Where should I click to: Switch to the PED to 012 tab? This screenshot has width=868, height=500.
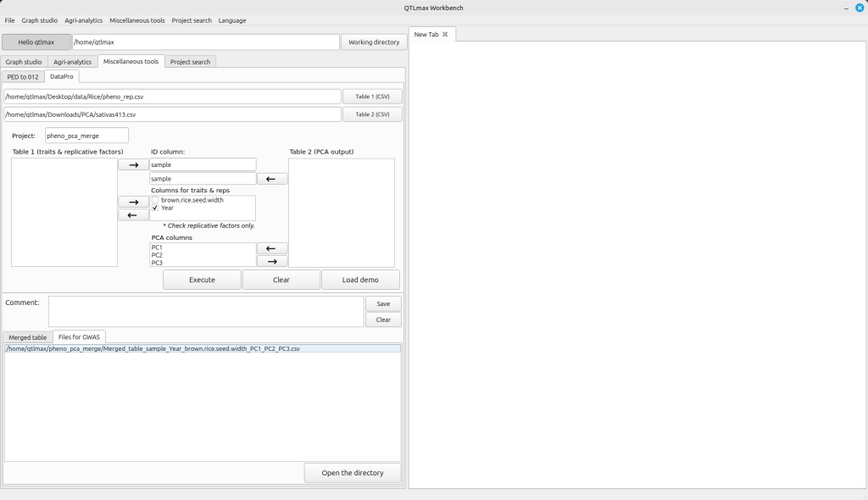pyautogui.click(x=23, y=76)
